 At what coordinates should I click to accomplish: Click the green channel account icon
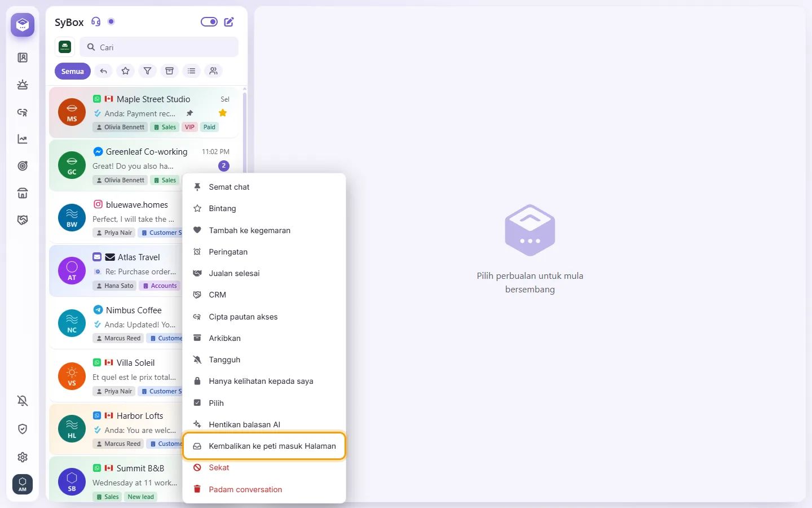(x=65, y=47)
